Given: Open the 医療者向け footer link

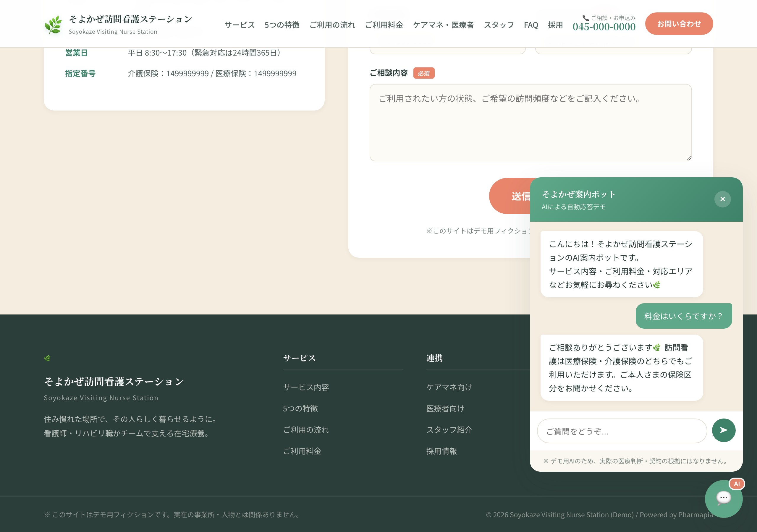Looking at the screenshot, I should click(445, 409).
